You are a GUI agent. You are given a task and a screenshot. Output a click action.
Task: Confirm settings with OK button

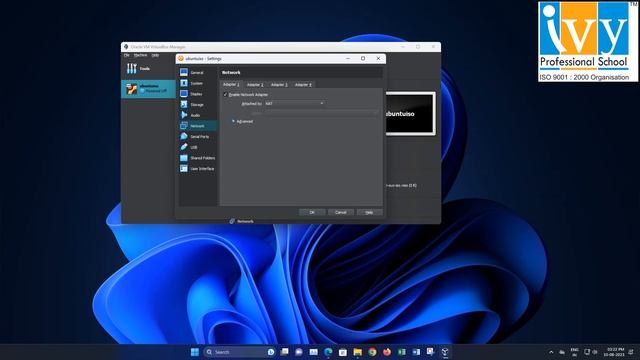coord(312,212)
